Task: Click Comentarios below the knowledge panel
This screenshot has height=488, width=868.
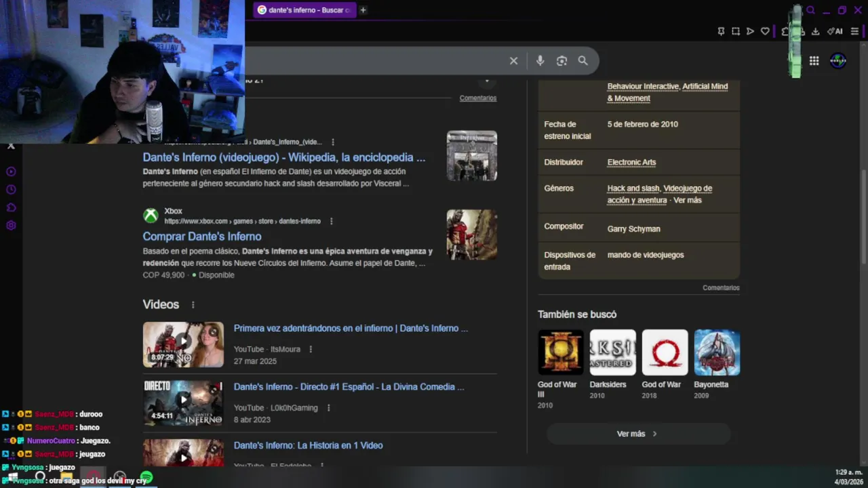Action: [x=721, y=288]
